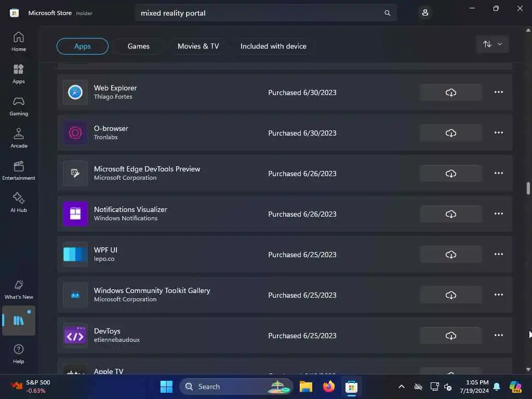Click the scroll down arrow
This screenshot has width=532, height=399.
pos(528,369)
